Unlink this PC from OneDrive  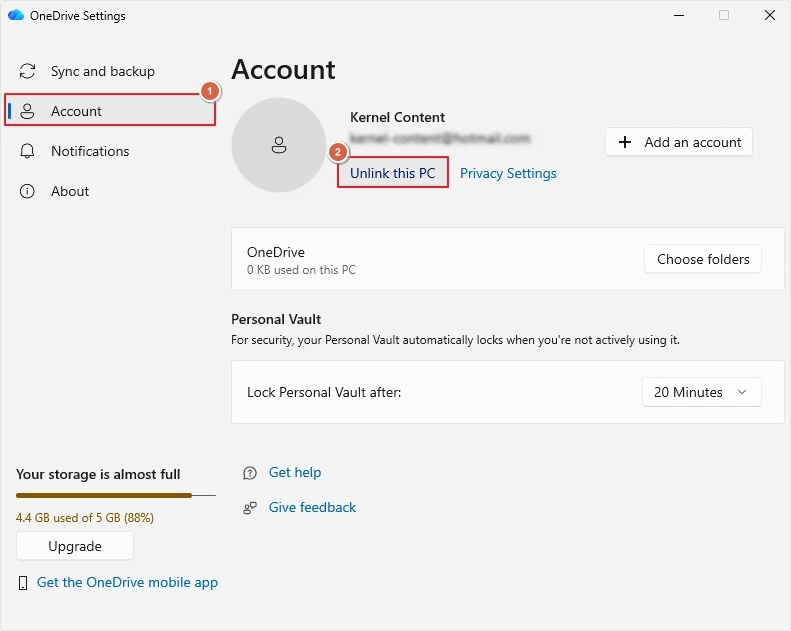coord(392,173)
